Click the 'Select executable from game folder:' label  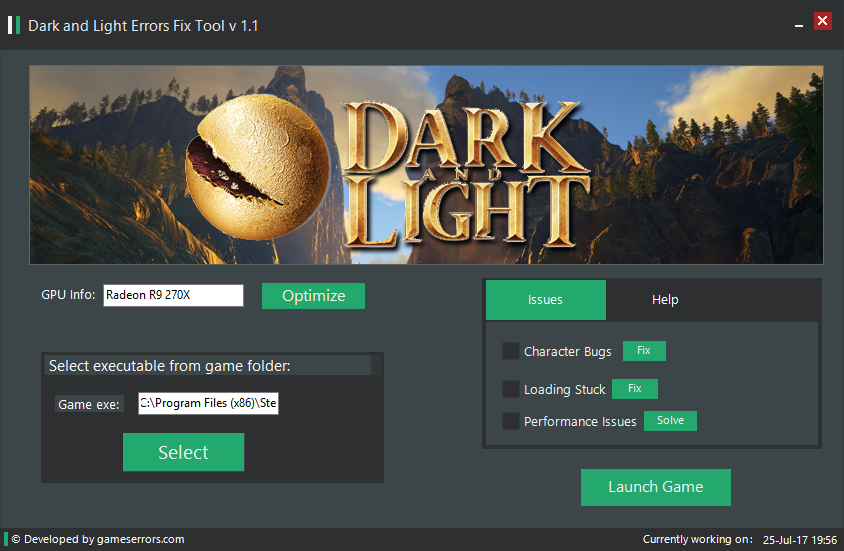click(x=170, y=366)
